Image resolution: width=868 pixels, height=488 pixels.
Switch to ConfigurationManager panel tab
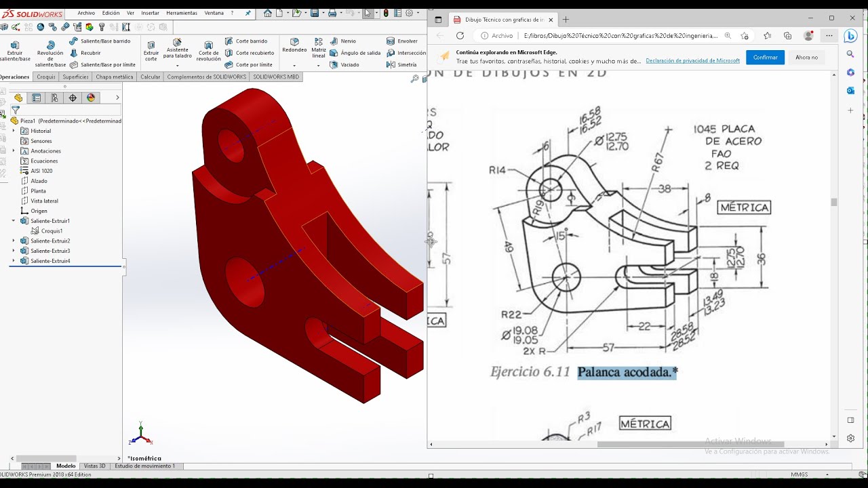54,98
